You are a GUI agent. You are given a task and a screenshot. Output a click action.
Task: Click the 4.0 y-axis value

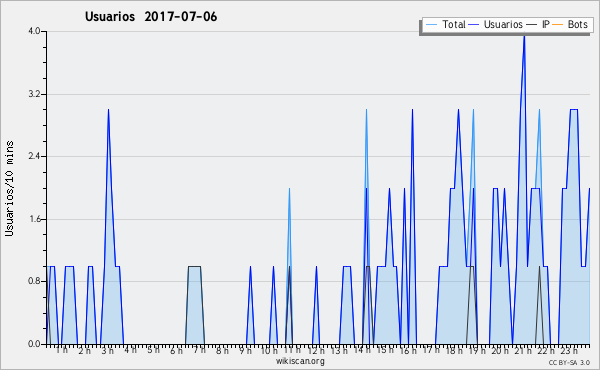(x=34, y=31)
